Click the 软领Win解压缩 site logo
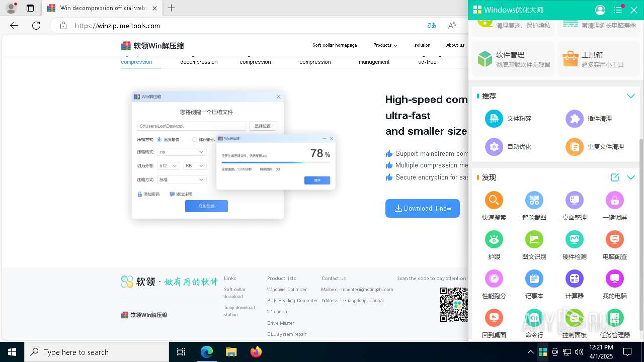 (152, 46)
